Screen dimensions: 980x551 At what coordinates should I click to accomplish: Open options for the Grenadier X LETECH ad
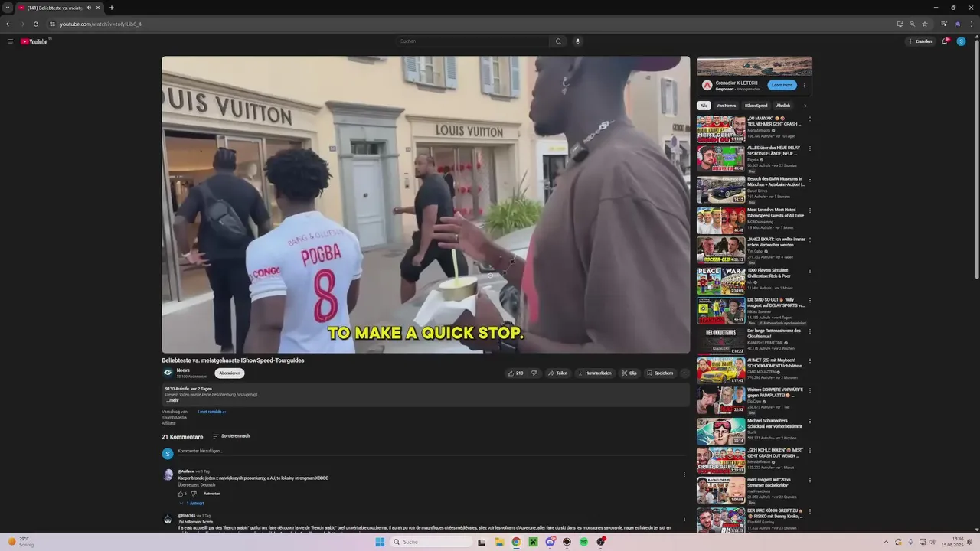805,85
